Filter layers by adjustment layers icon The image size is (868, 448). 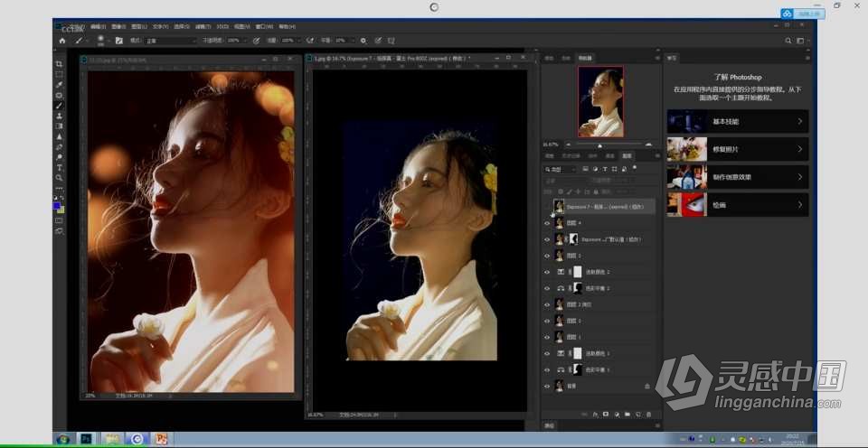point(595,169)
